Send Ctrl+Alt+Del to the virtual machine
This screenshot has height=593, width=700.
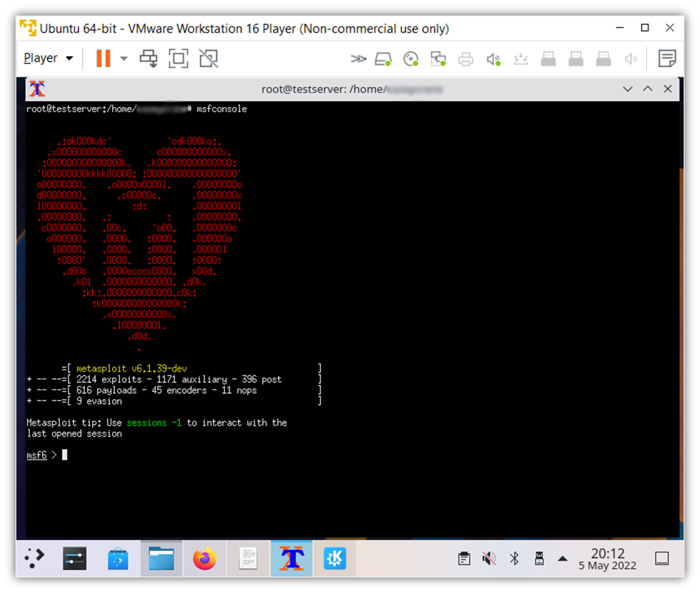click(x=149, y=58)
